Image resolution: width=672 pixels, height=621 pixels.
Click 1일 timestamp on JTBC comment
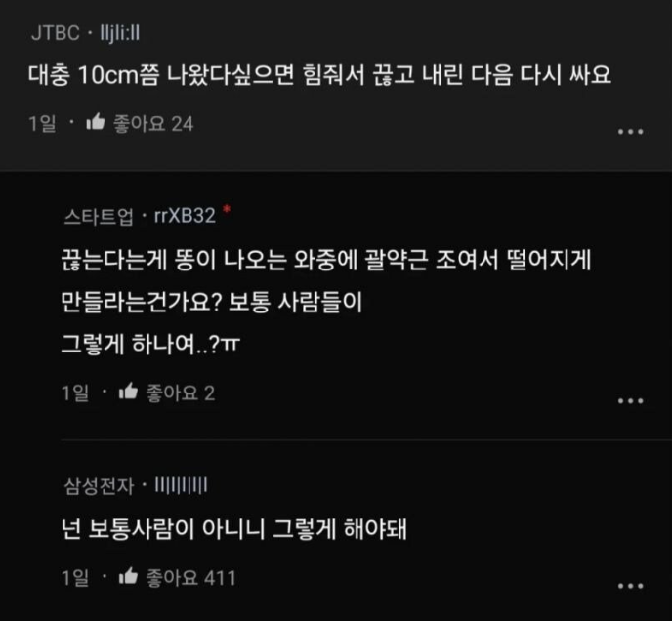tap(42, 124)
